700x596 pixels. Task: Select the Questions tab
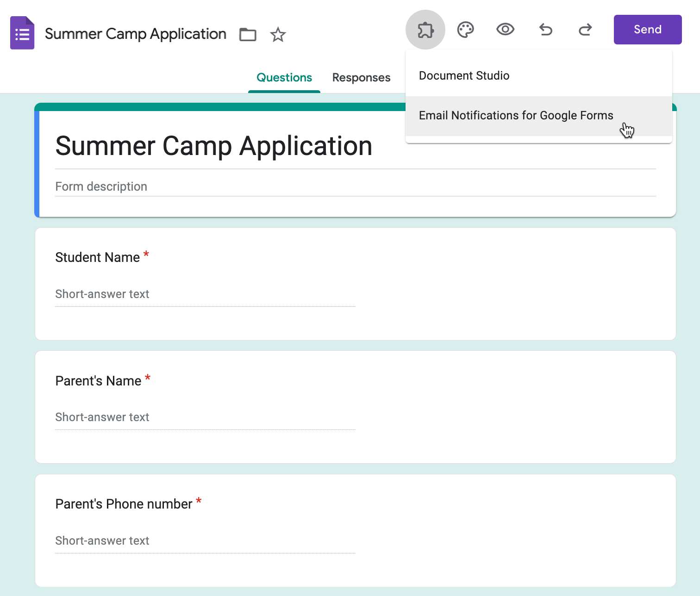pos(284,78)
